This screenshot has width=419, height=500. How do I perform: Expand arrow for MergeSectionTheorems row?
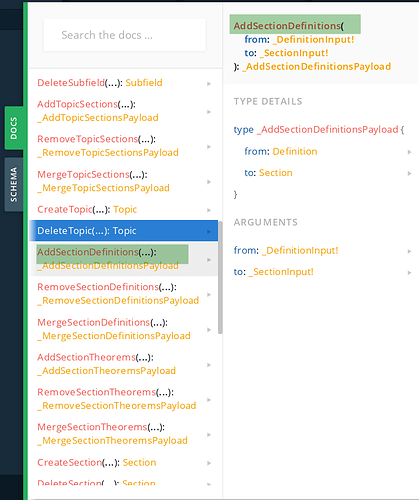[209, 434]
